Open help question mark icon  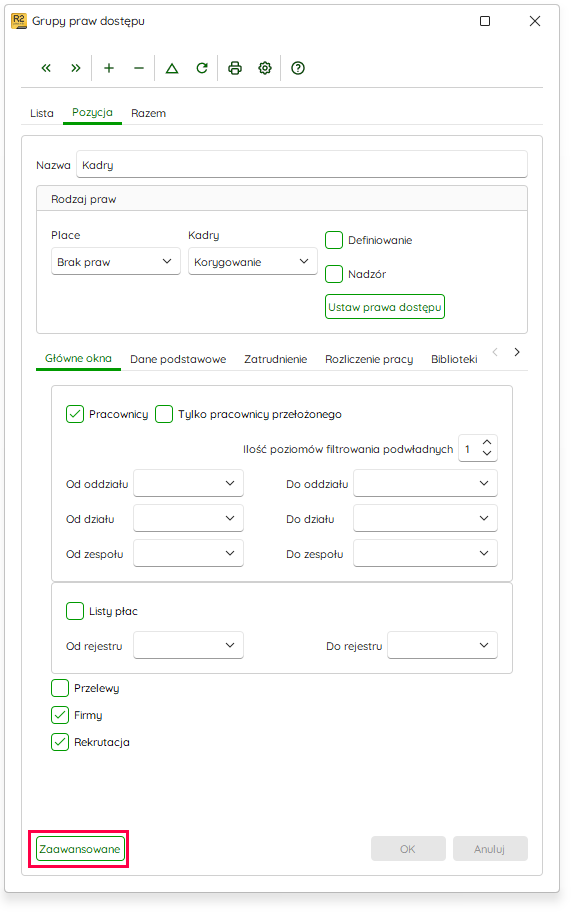coord(298,68)
